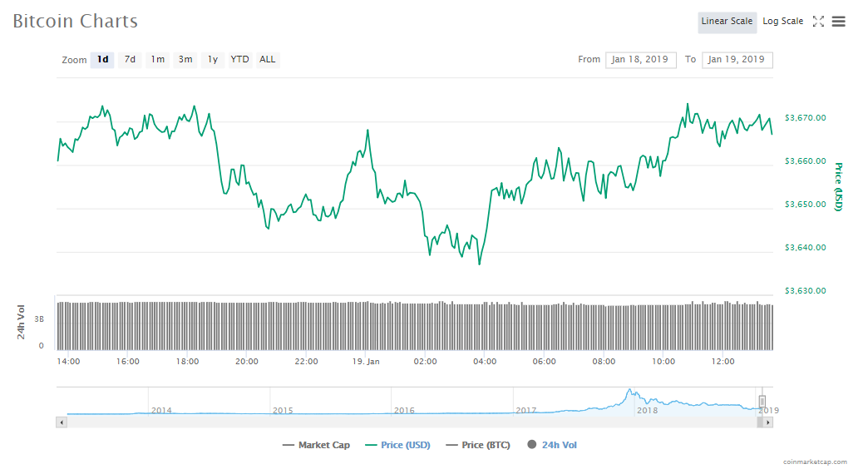
Task: Select the 1m zoom range
Action: click(157, 60)
